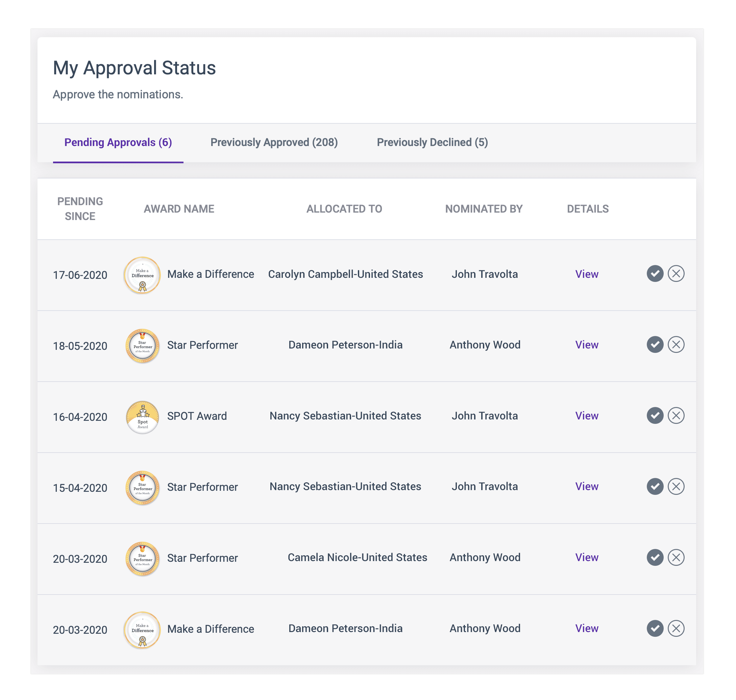Approve Carolyn Campbell's Make a Difference nomination
736x700 pixels.
[x=655, y=274]
